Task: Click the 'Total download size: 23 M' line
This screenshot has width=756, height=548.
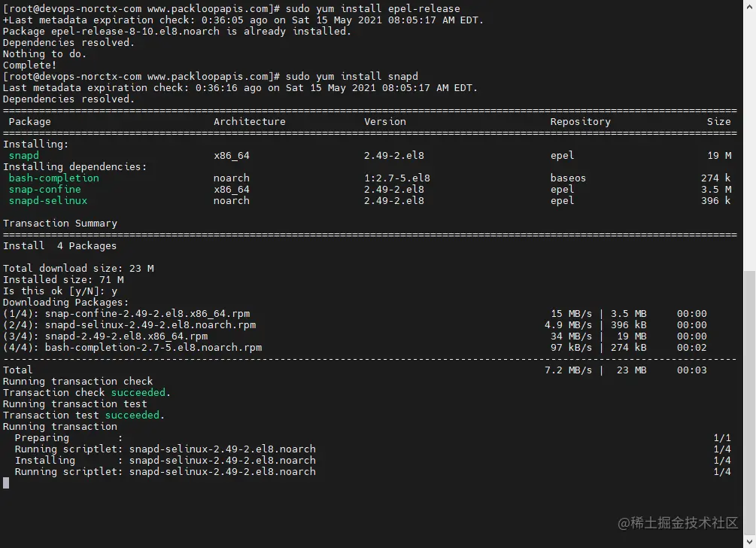Action: pos(78,268)
